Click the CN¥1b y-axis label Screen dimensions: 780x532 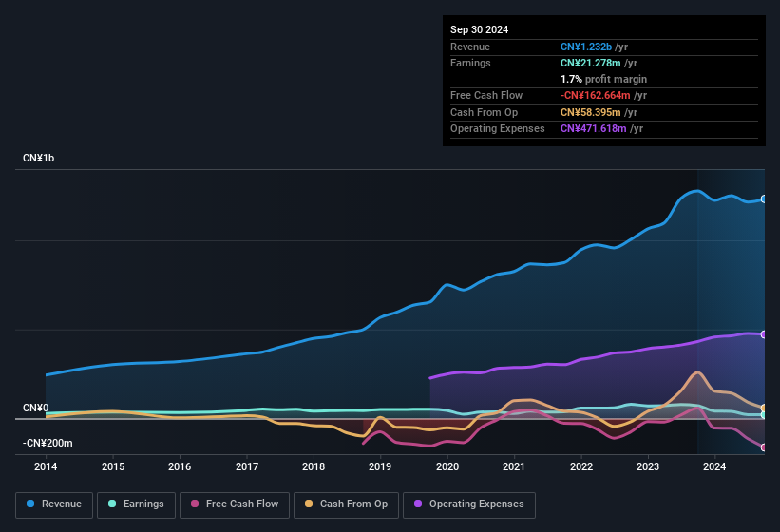pos(38,158)
